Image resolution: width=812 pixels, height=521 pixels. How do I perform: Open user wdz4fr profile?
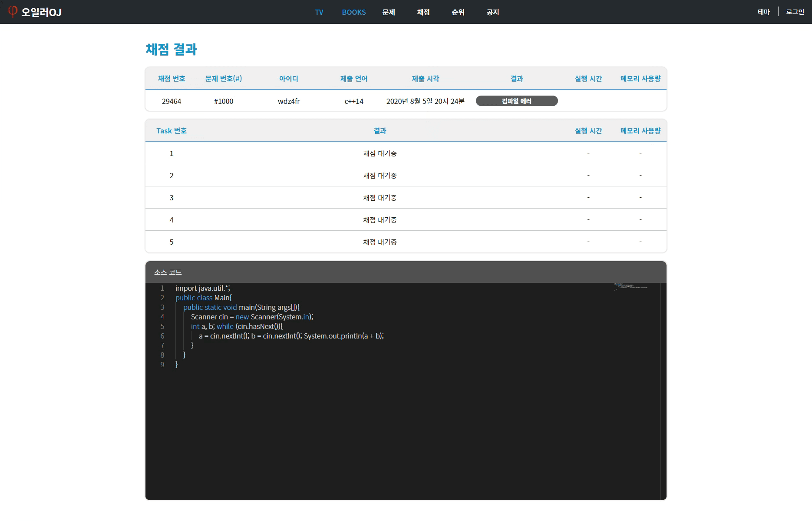tap(289, 101)
